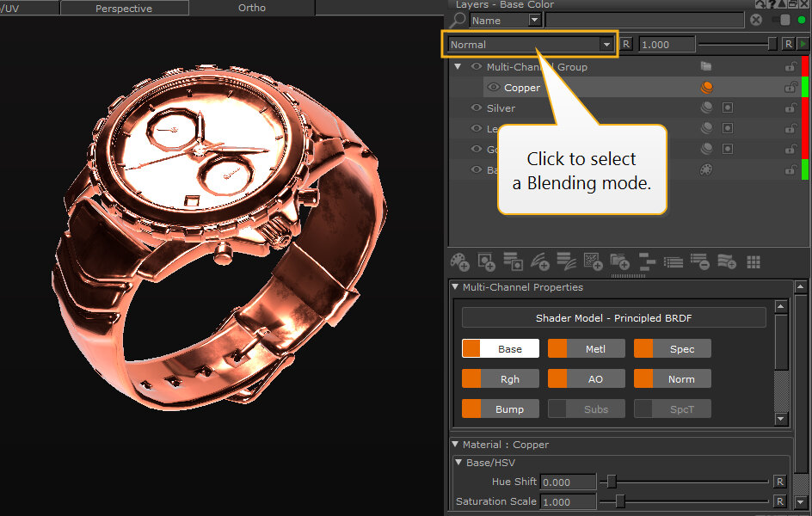The height and width of the screenshot is (516, 812).
Task: Click the remove layer icon with minus
Action: [699, 261]
